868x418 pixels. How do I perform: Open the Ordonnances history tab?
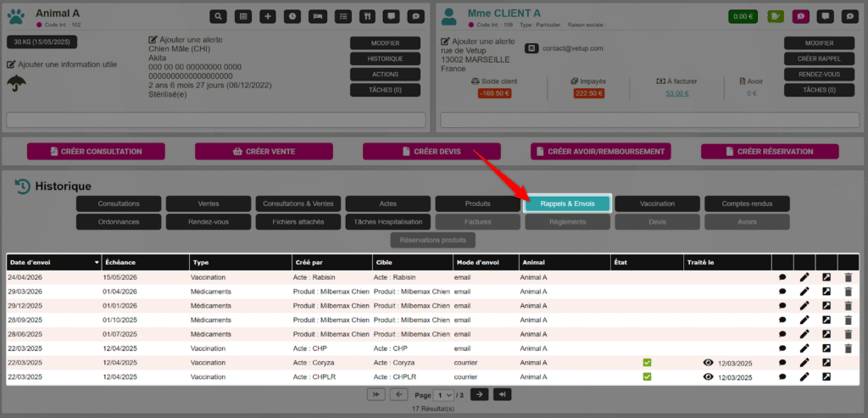118,221
